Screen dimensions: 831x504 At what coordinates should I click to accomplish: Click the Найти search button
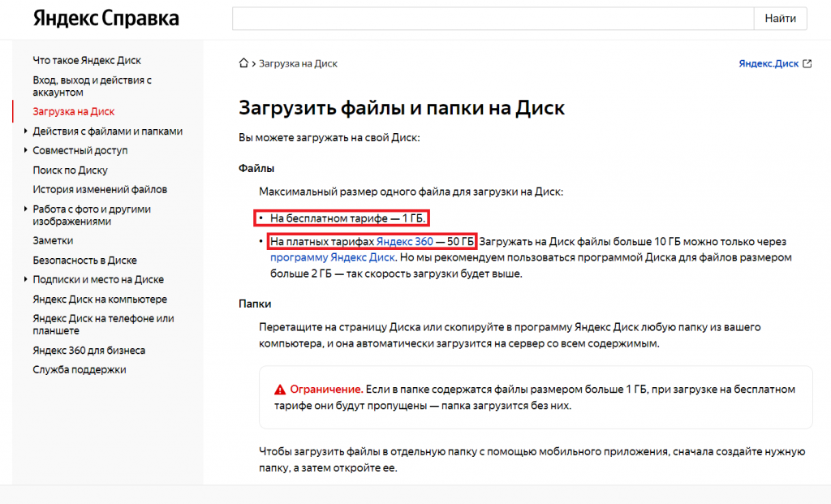780,19
